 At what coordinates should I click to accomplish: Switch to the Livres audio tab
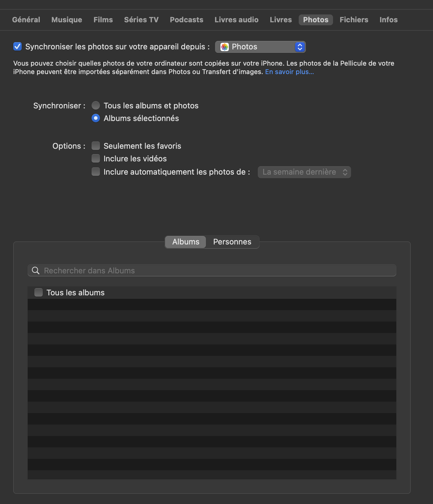coord(236,20)
